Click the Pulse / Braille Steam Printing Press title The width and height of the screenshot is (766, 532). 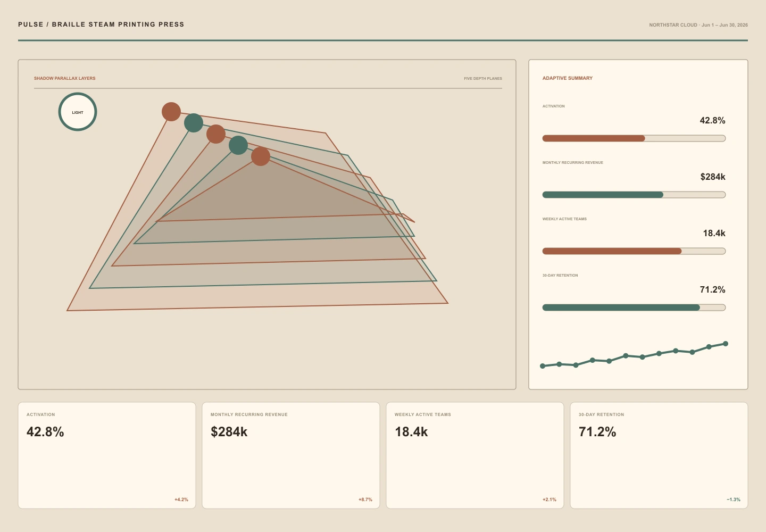[x=101, y=24]
